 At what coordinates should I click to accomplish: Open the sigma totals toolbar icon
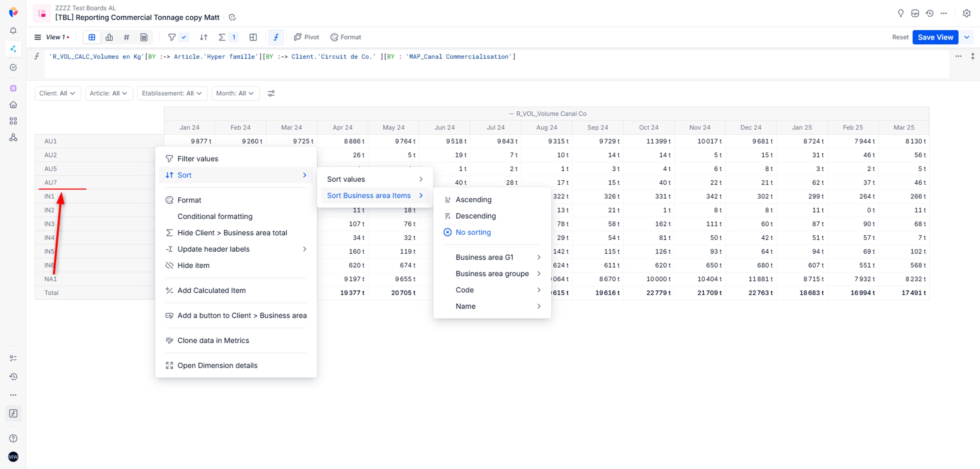[x=222, y=37]
